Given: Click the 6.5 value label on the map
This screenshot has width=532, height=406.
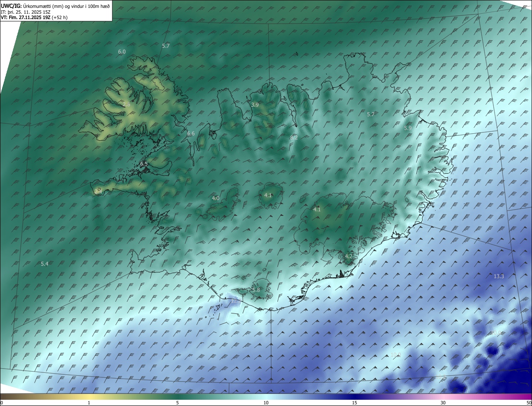Looking at the screenshot, I should point(144,164).
